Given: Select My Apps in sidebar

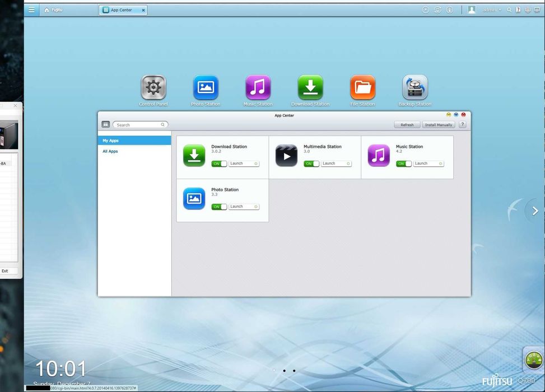Looking at the screenshot, I should pos(134,141).
